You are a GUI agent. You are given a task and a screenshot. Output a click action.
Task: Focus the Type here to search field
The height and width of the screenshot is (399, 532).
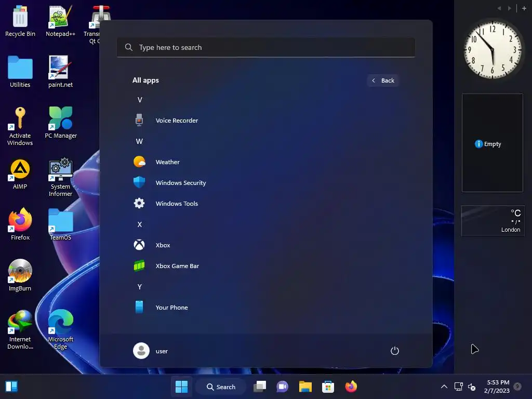(266, 47)
